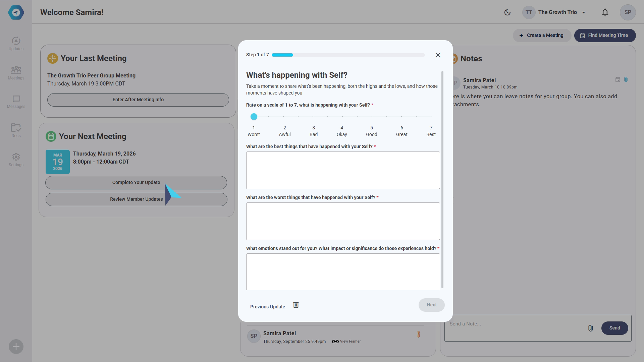Select rating 7 Best on slider

click(431, 117)
